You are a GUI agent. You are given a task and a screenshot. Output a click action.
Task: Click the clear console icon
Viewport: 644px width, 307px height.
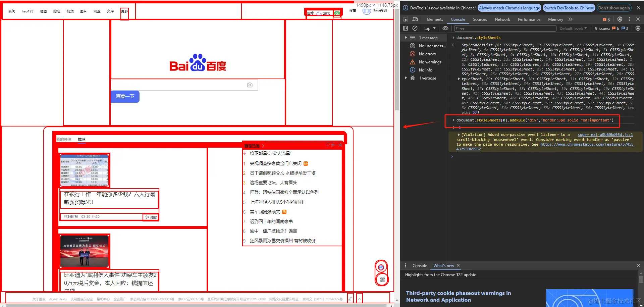[x=415, y=28]
